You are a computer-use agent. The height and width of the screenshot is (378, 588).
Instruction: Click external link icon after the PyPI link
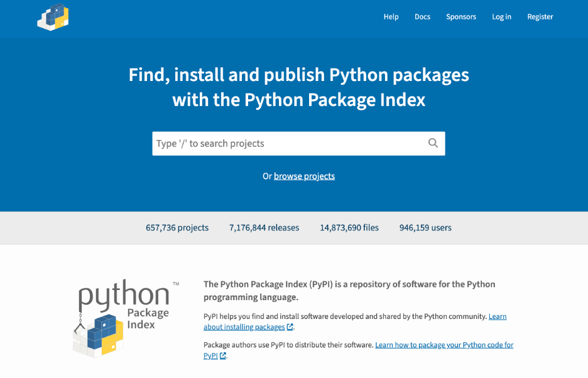point(223,355)
